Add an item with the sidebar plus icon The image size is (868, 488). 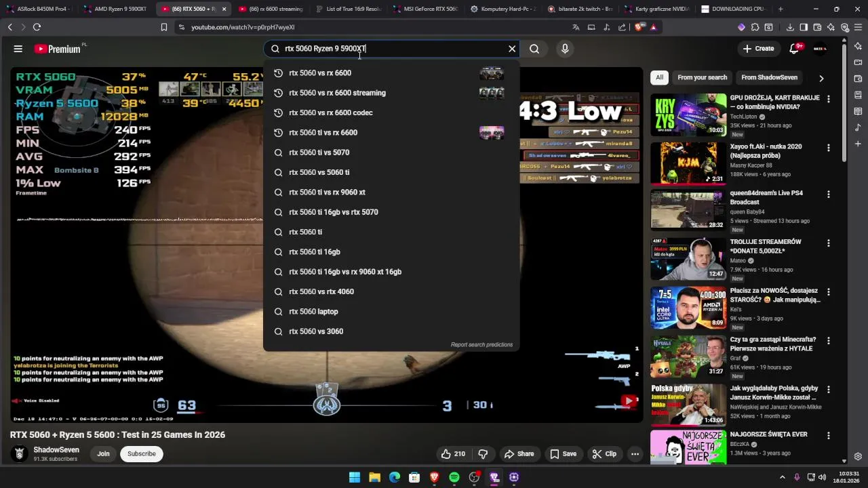859,144
